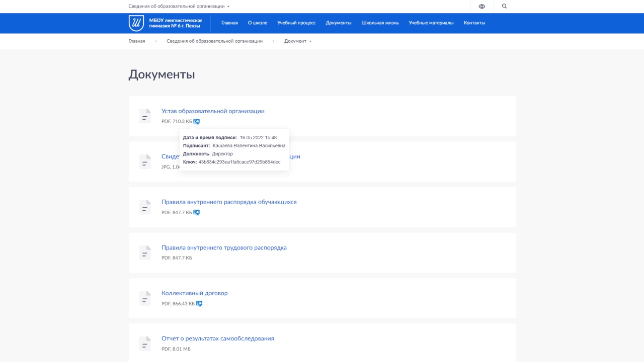Click signature icon next to Устав PDF

pos(197,122)
